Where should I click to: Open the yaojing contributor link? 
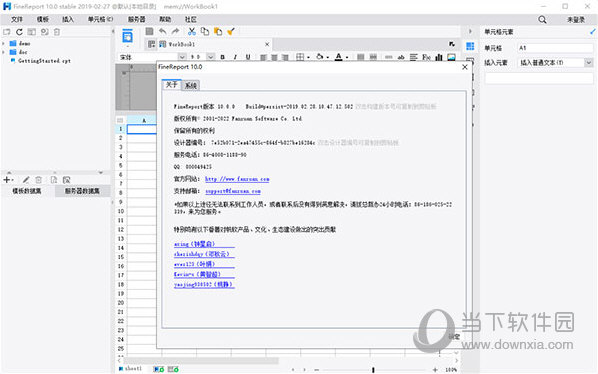(x=204, y=284)
